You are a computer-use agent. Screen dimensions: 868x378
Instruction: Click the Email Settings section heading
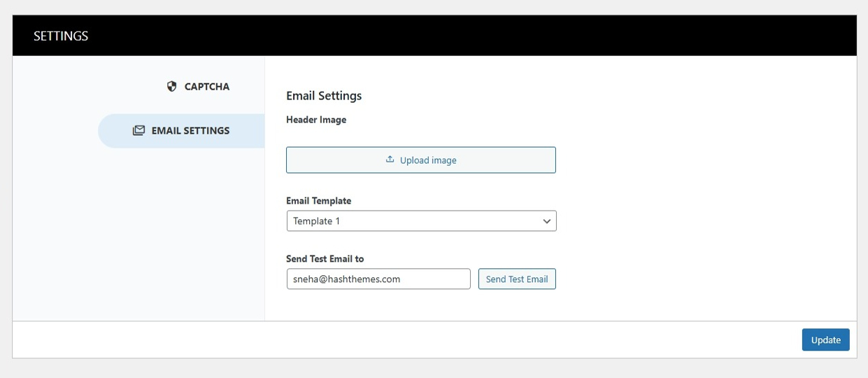(x=324, y=96)
